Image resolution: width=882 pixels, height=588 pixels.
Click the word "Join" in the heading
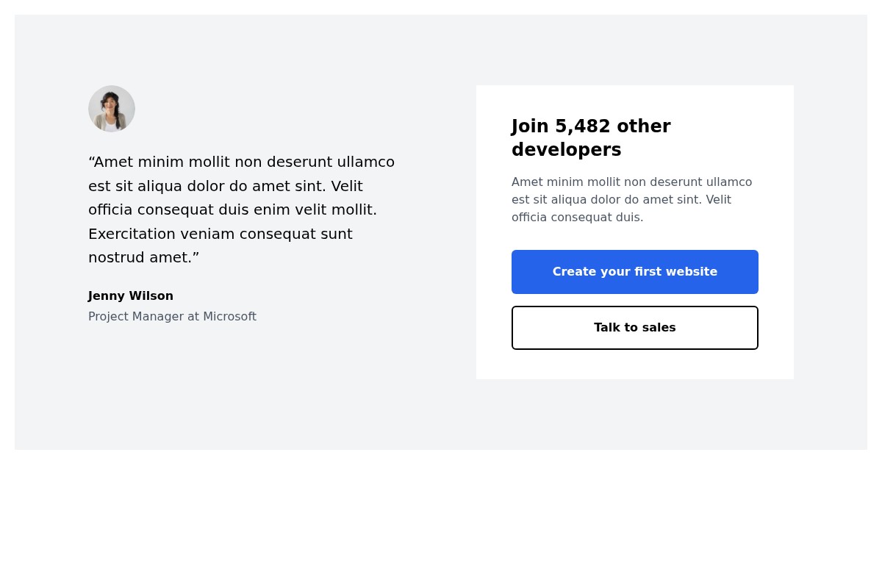coord(531,126)
